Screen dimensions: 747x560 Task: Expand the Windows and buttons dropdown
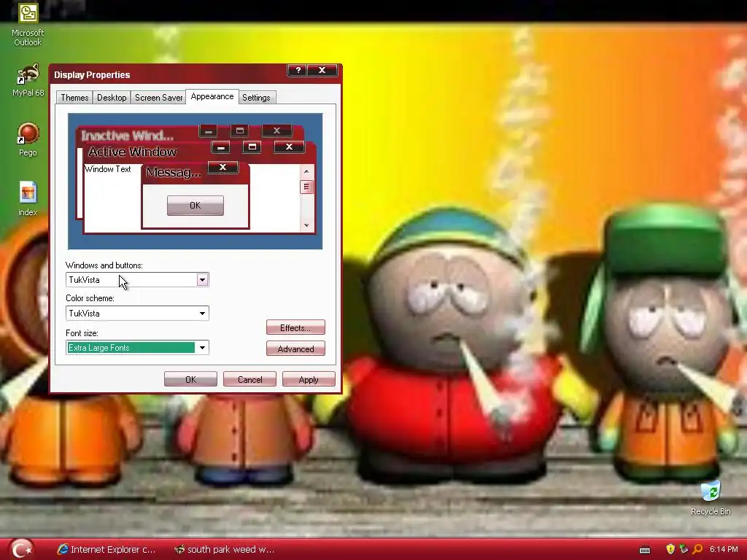tap(202, 279)
